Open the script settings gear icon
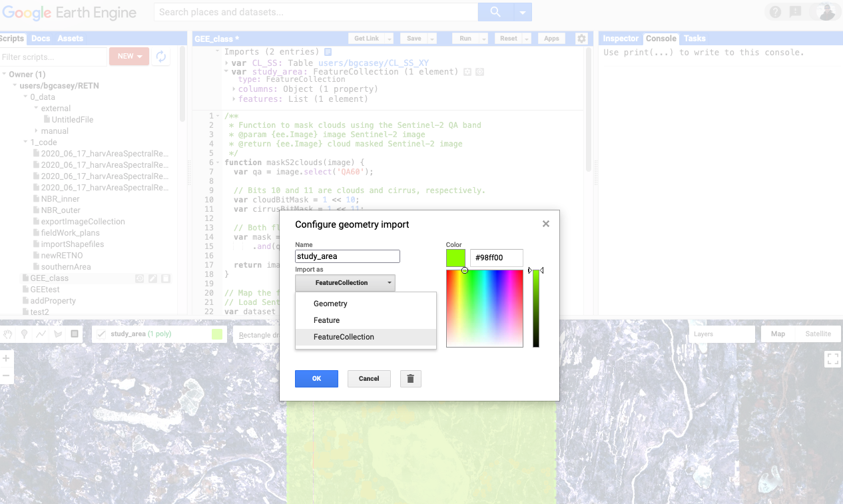The height and width of the screenshot is (504, 843). (581, 39)
